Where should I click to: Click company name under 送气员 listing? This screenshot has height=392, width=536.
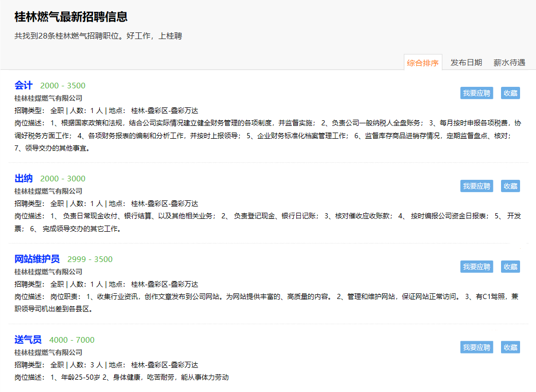[48, 352]
